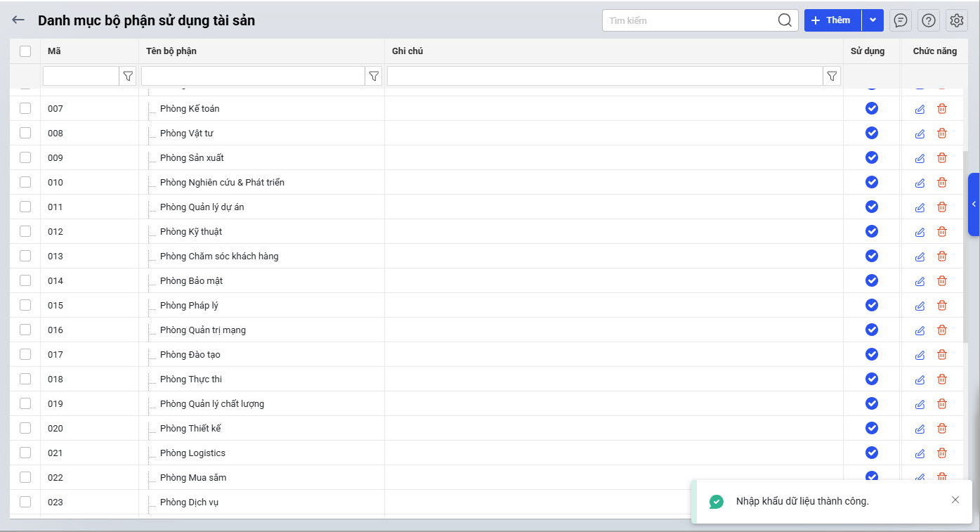Open the settings gear icon
980x532 pixels.
point(957,20)
